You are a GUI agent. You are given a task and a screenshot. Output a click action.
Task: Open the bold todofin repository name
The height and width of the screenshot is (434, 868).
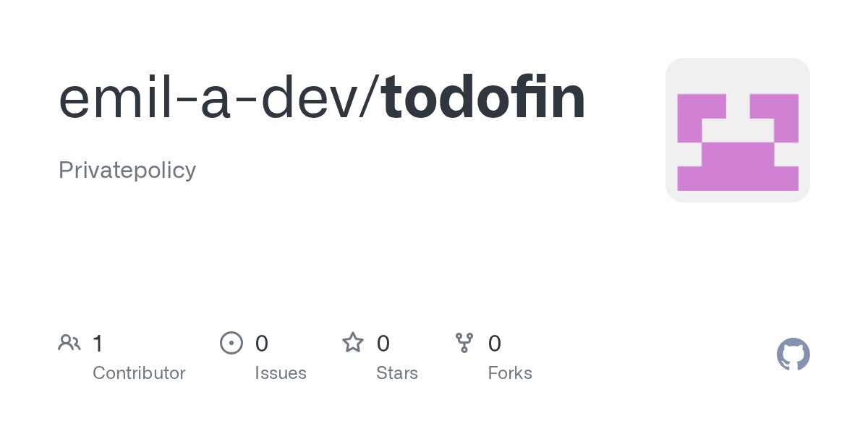(484, 99)
